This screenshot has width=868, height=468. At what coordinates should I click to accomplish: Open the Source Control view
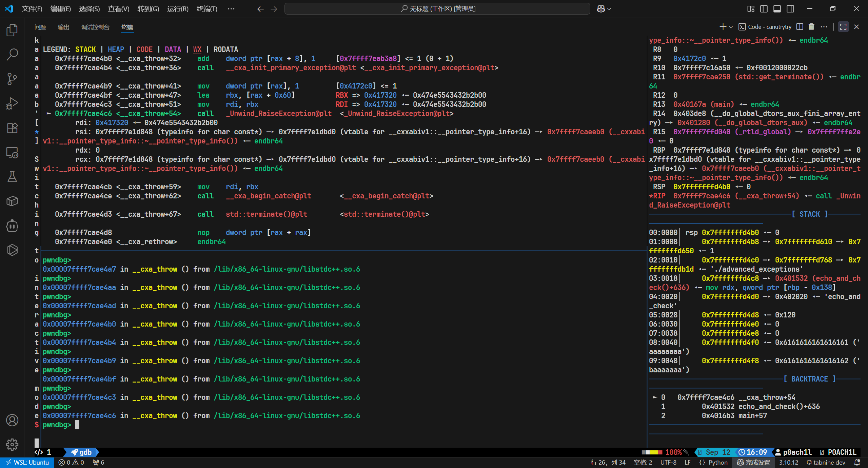pyautogui.click(x=12, y=79)
